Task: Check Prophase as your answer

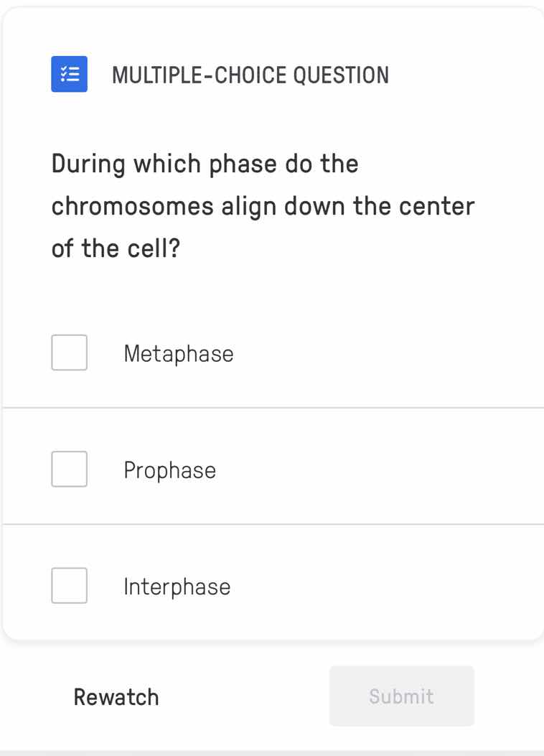Action: (69, 469)
